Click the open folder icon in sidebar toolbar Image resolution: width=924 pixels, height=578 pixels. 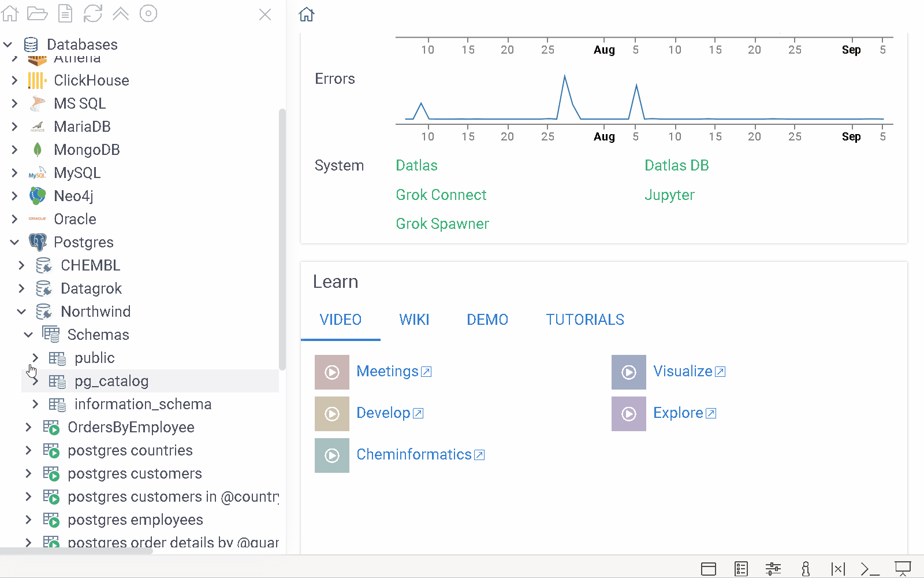click(x=38, y=13)
